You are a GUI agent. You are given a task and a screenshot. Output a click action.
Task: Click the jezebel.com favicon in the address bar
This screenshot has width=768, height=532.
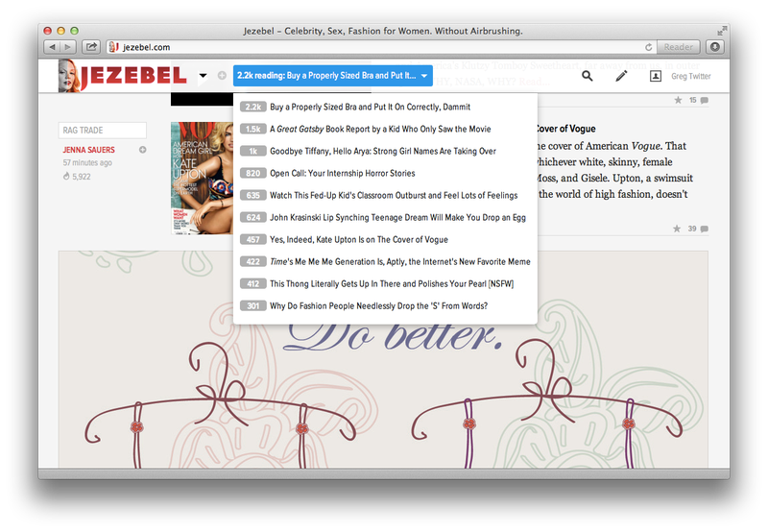113,47
